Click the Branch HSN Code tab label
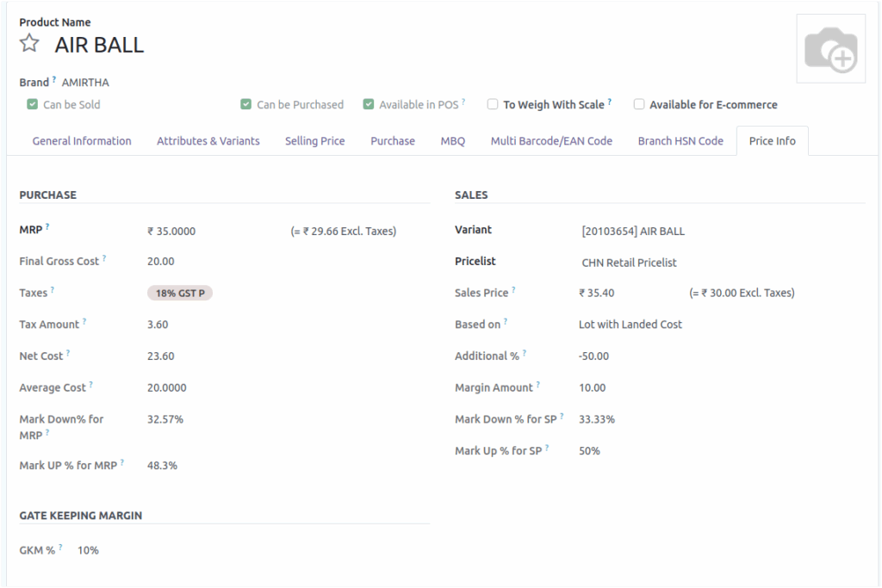This screenshot has height=588, width=882. (680, 140)
